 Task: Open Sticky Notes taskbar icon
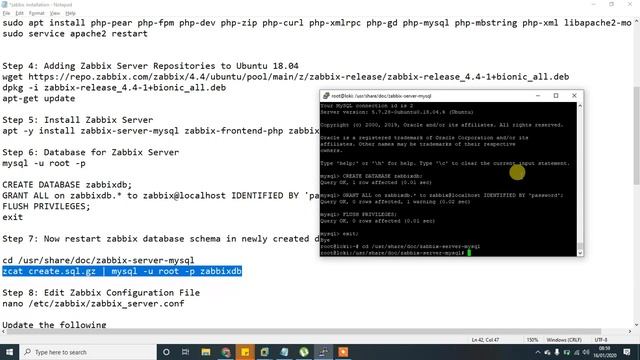click(x=245, y=352)
